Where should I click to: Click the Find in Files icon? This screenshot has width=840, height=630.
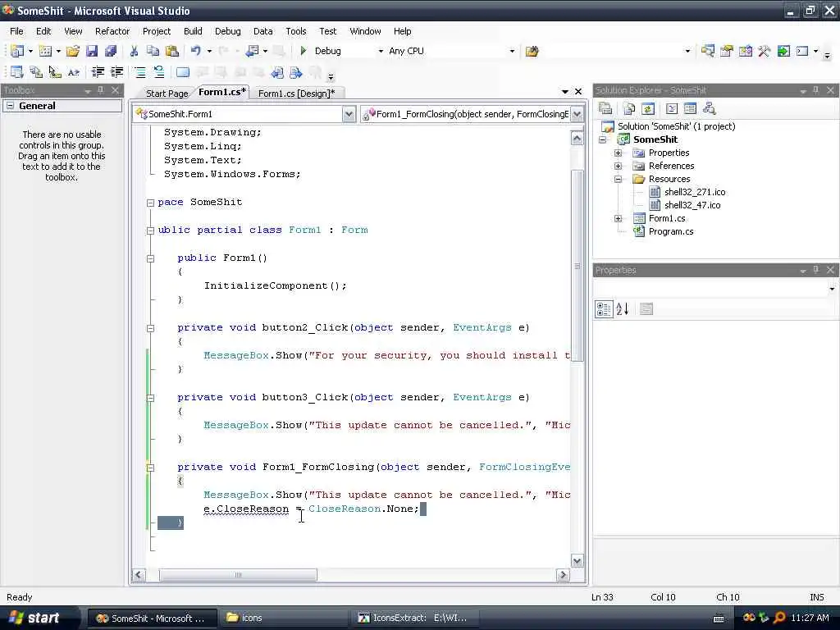[532, 51]
